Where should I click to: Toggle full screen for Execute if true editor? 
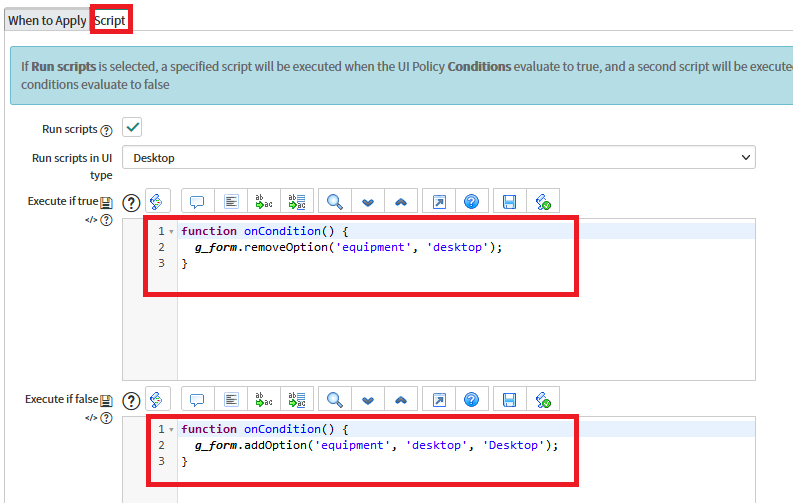(439, 201)
